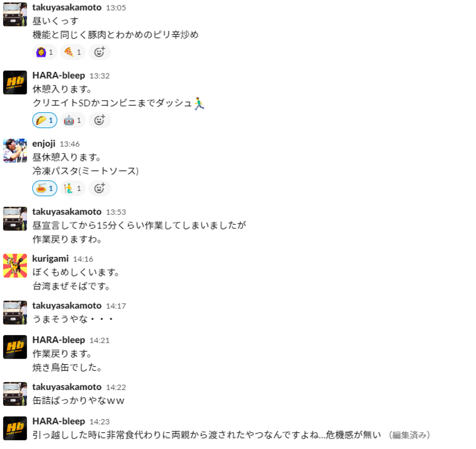
Task: Add reaction to enjoji's 13:46 message
Action: [99, 188]
